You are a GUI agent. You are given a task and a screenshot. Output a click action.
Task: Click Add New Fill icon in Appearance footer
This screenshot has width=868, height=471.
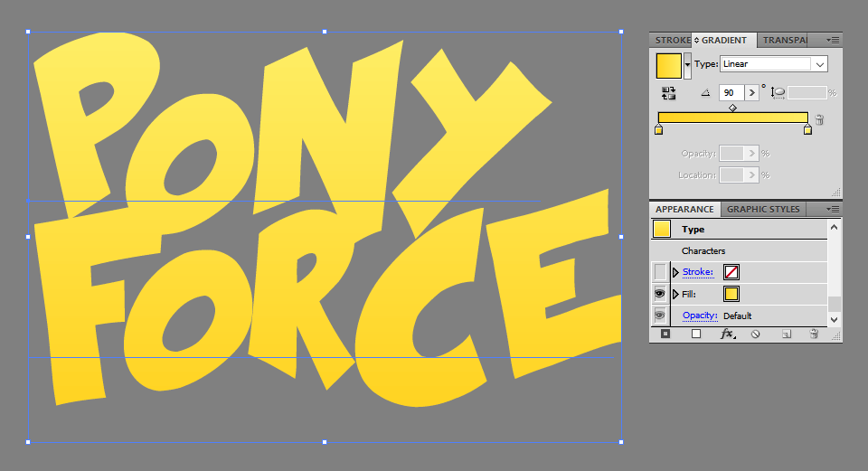[x=696, y=334]
